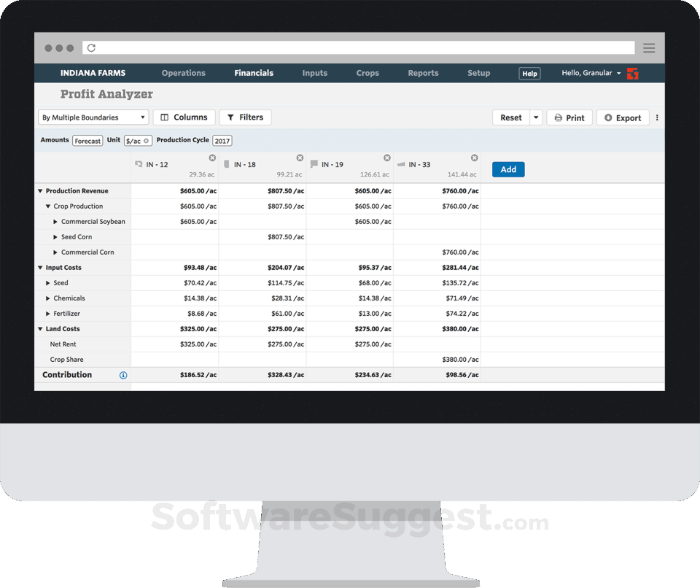Click the browser reload icon
The width and height of the screenshot is (700, 588).
point(92,48)
